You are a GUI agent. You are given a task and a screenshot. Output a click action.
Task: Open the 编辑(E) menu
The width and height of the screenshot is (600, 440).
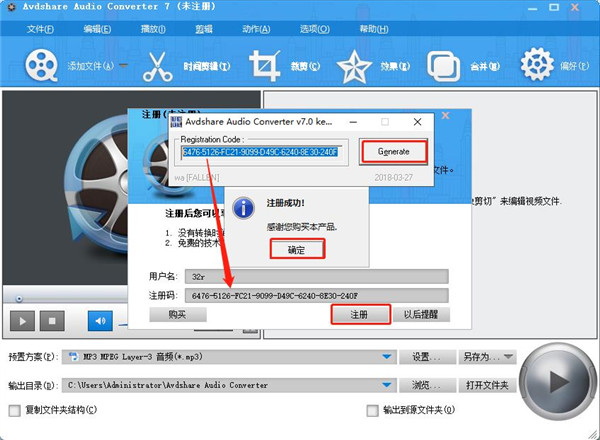(97, 29)
